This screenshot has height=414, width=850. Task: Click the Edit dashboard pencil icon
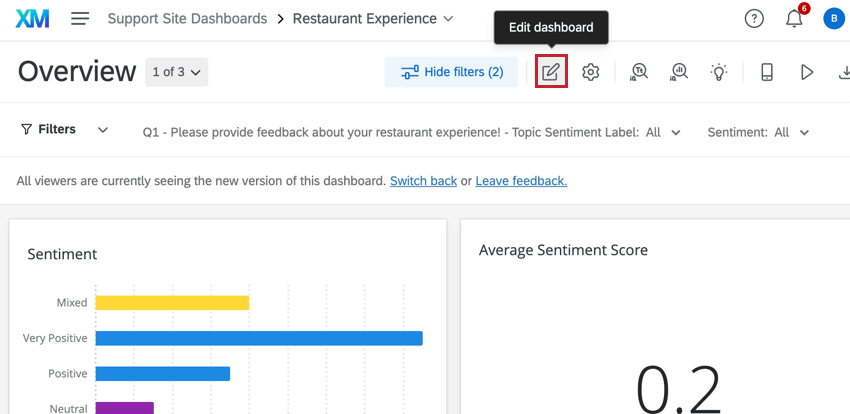click(551, 72)
